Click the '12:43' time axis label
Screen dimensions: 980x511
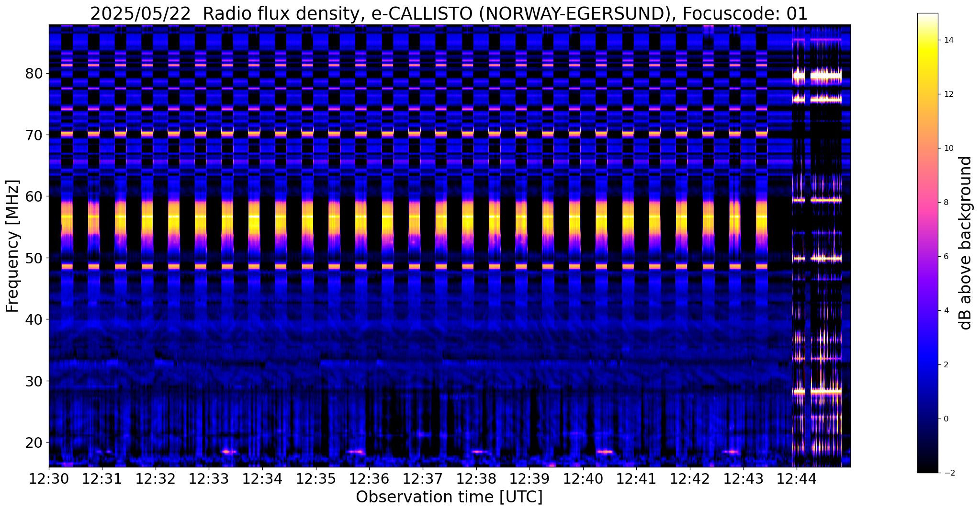pos(743,478)
